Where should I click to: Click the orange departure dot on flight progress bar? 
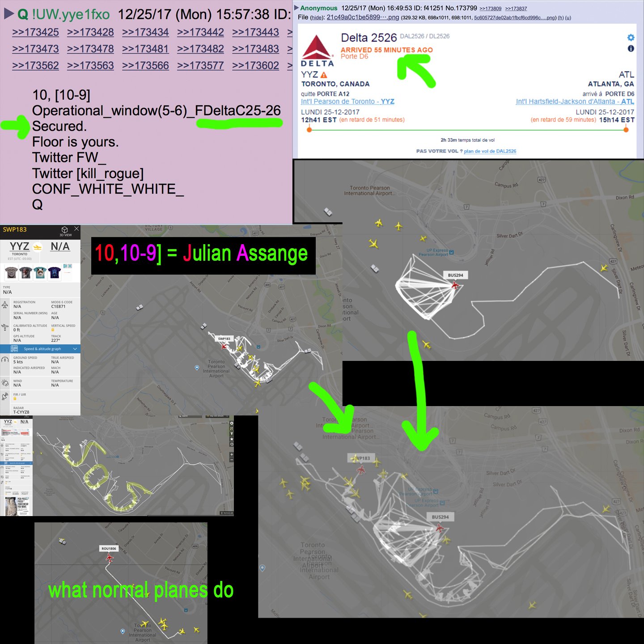309,130
